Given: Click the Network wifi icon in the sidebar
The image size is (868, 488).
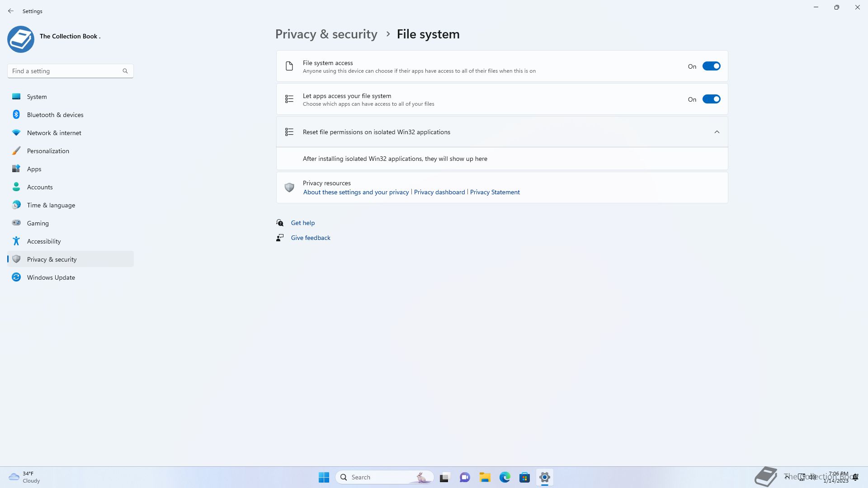Looking at the screenshot, I should [16, 132].
